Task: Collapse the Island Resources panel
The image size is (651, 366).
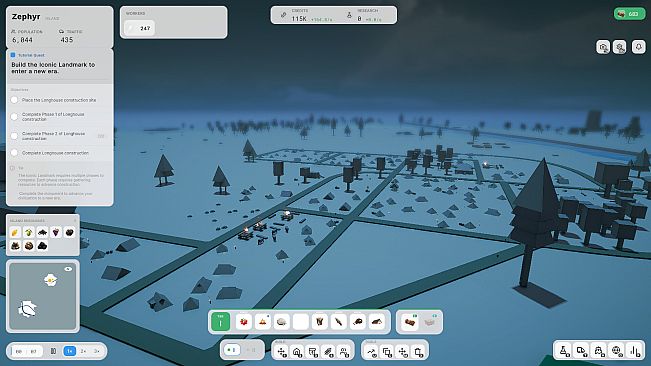Action: [75, 220]
